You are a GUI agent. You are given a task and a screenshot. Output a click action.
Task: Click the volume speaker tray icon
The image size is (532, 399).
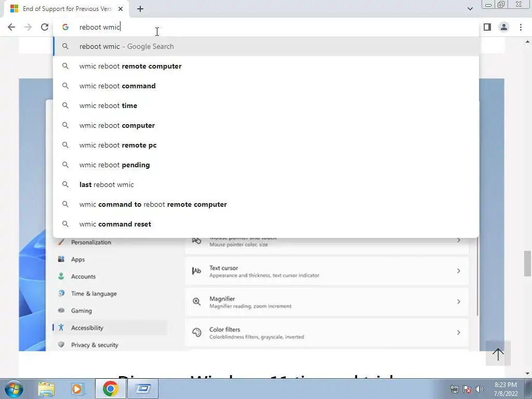pos(479,389)
